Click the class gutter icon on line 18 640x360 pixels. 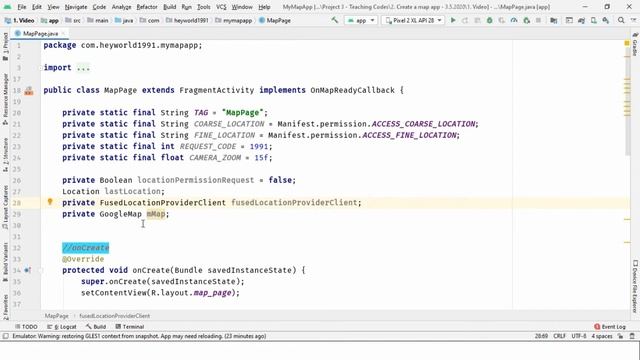[x=29, y=91]
